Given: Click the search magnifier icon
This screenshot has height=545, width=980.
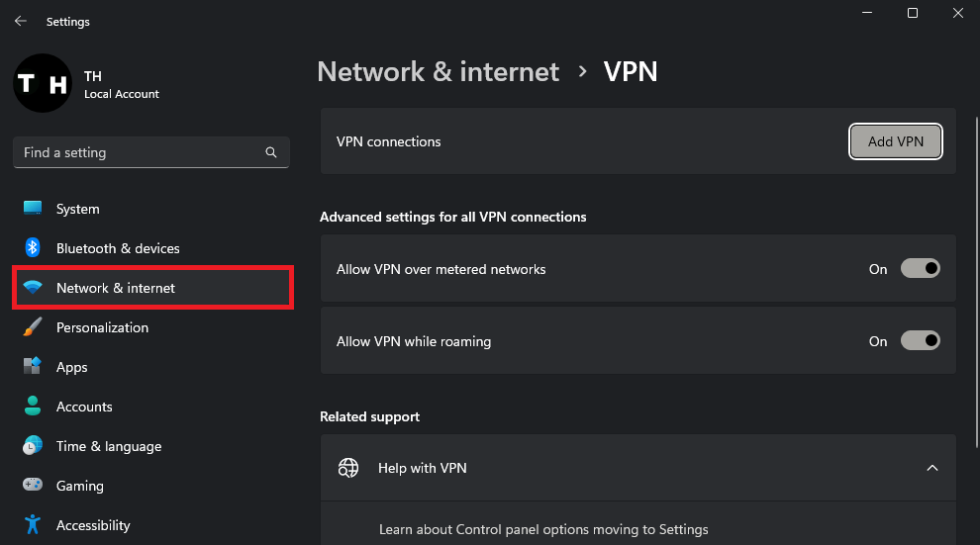Looking at the screenshot, I should [x=271, y=152].
